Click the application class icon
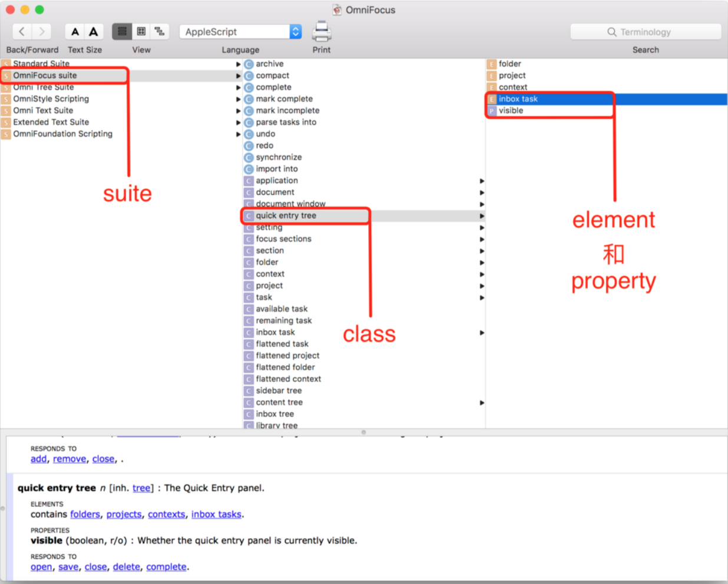The image size is (728, 584). click(x=249, y=181)
